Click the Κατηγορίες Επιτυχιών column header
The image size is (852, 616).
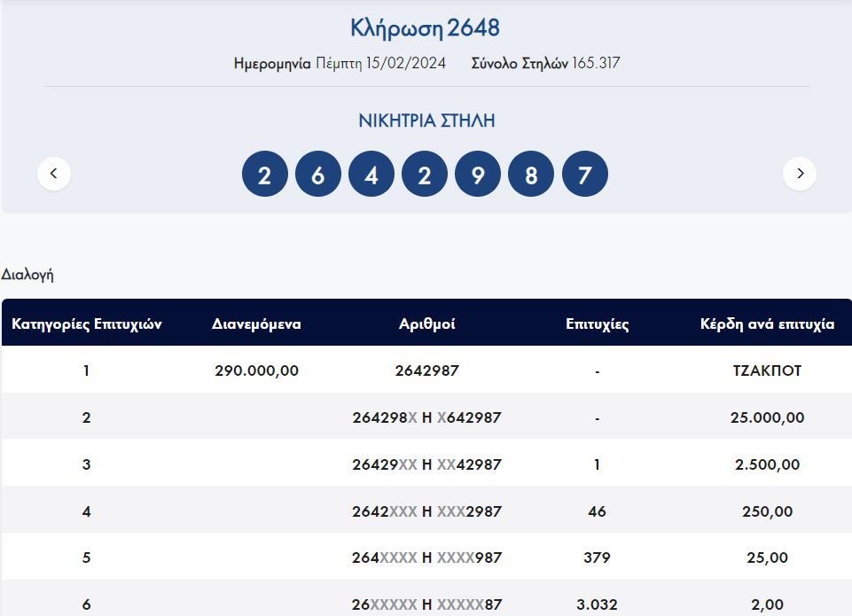86,324
